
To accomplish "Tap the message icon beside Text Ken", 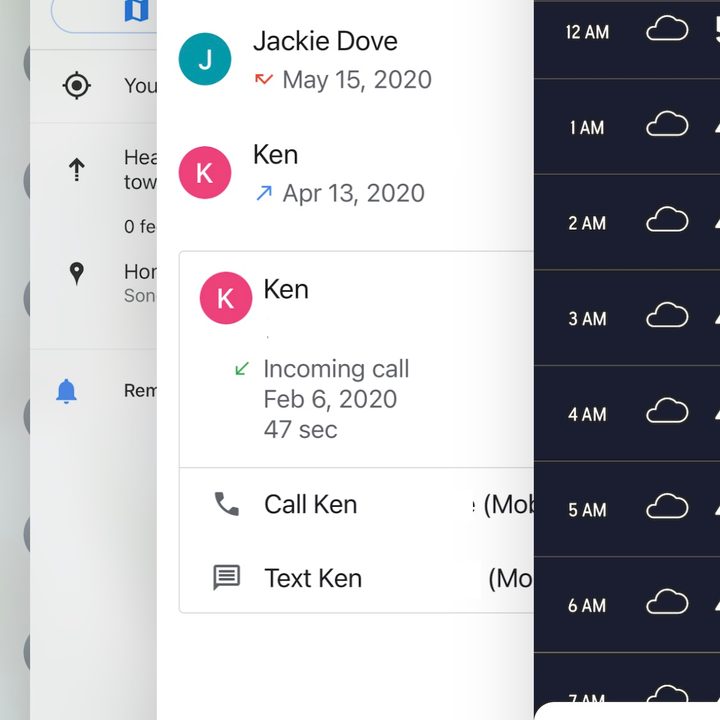I will coord(227,577).
